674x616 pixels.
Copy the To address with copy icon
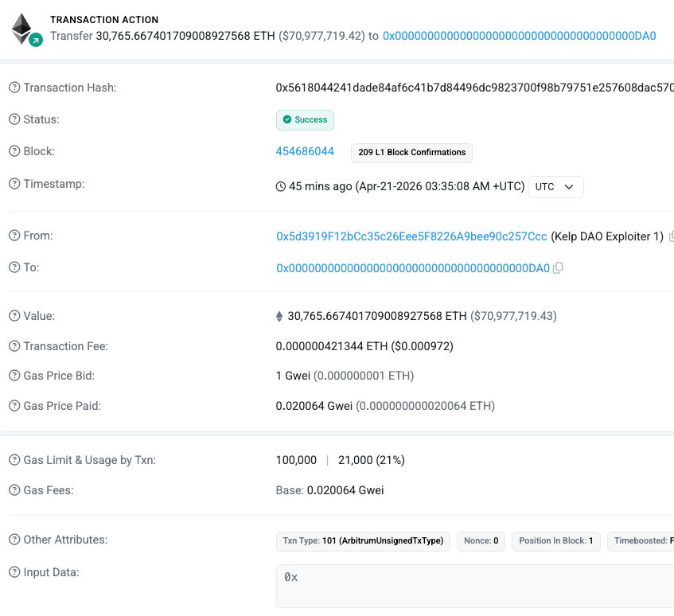[558, 267]
